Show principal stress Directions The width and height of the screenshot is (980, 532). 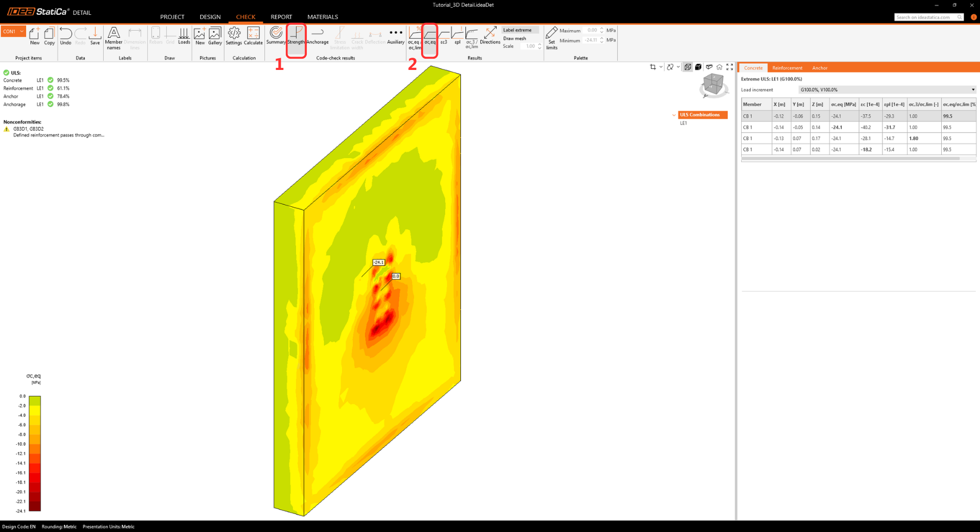(490, 36)
